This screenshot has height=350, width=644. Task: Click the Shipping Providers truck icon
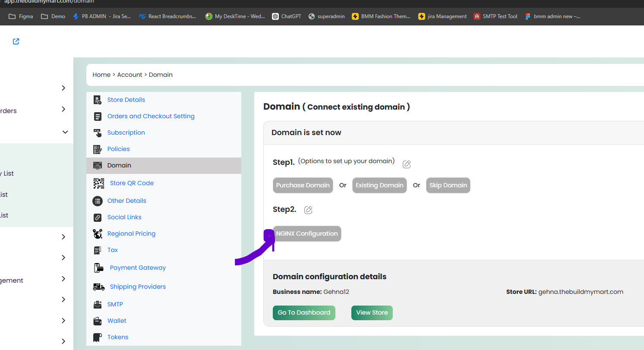click(x=99, y=287)
